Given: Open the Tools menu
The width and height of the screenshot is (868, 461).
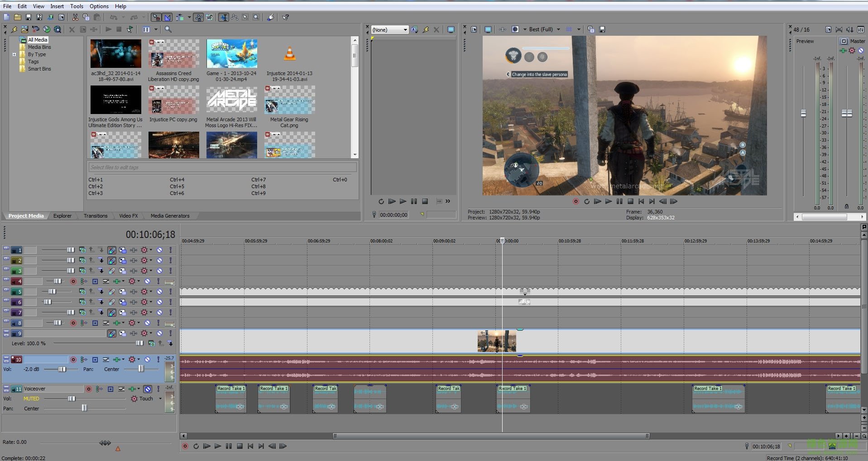Looking at the screenshot, I should (x=77, y=6).
